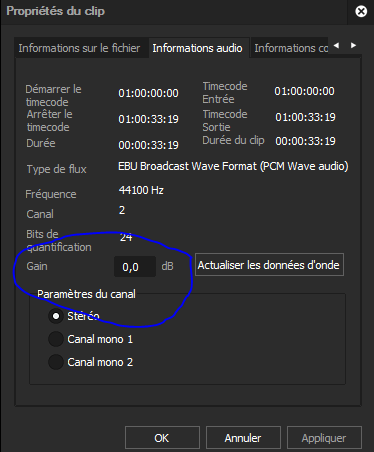Click the Canal value 2
Viewport: 374px width, 452px height.
click(122, 210)
